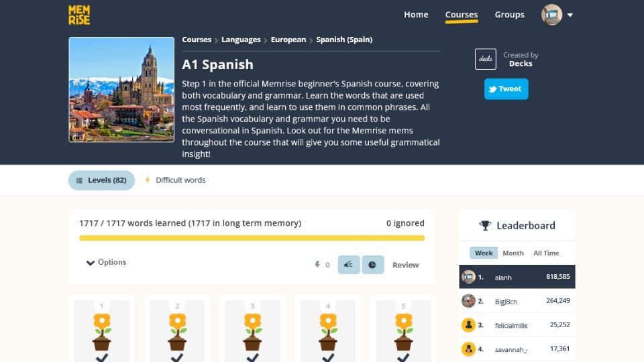This screenshot has height=362, width=644.
Task: Go to the Courses tab
Action: (x=462, y=15)
